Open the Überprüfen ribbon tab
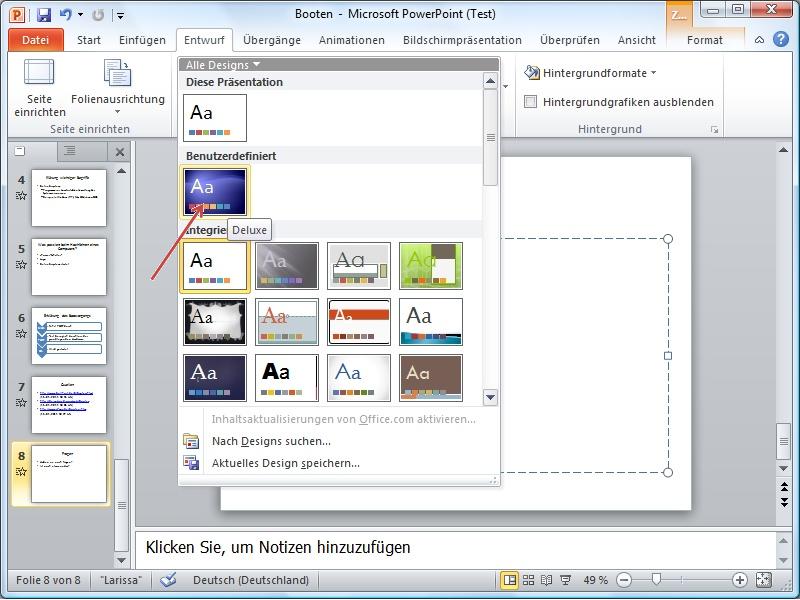Image resolution: width=800 pixels, height=600 pixels. coord(569,40)
